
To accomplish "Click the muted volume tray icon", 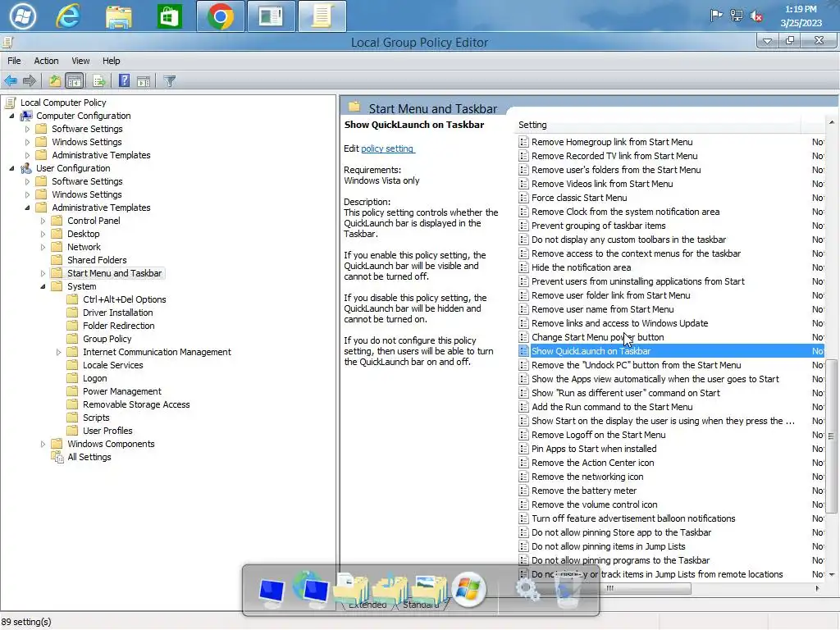I will coord(756,16).
